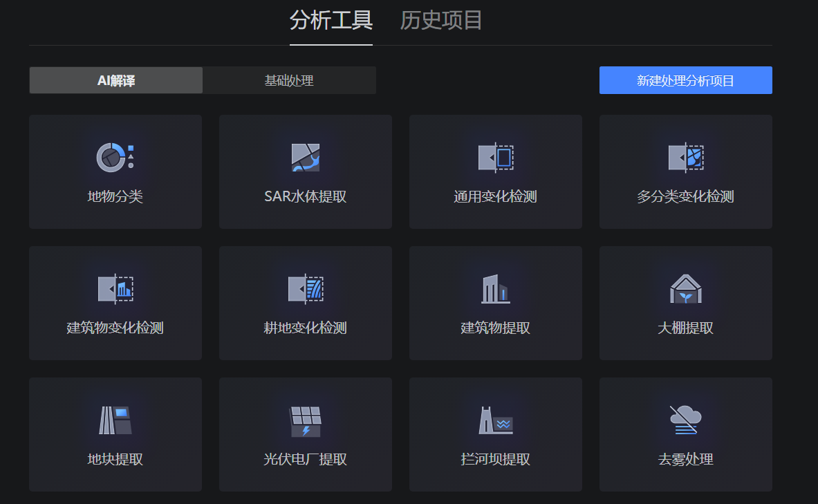The image size is (818, 504).
Task: Click the 通用变化检测 change detection icon
Action: (x=495, y=156)
